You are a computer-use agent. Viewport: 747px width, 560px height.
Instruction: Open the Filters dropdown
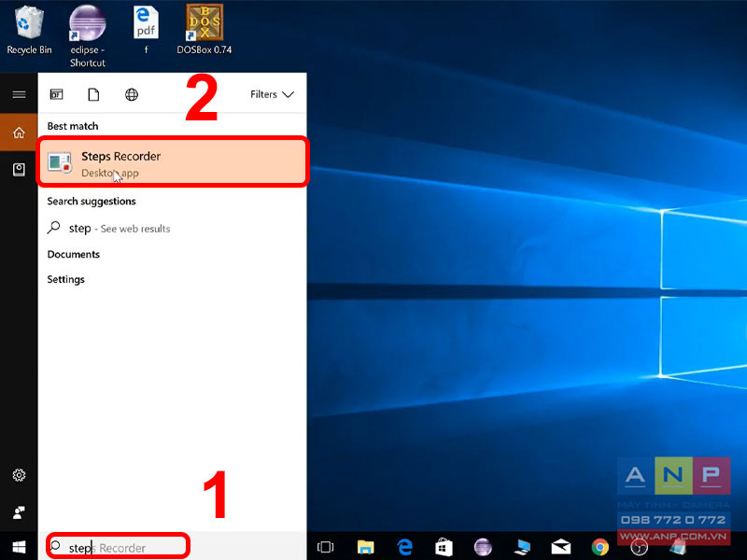click(272, 94)
